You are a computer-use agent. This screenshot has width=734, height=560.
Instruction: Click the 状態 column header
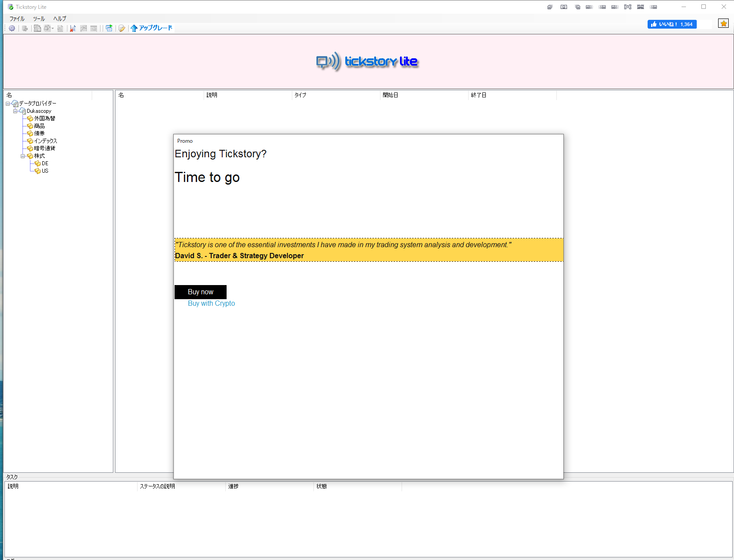point(358,486)
